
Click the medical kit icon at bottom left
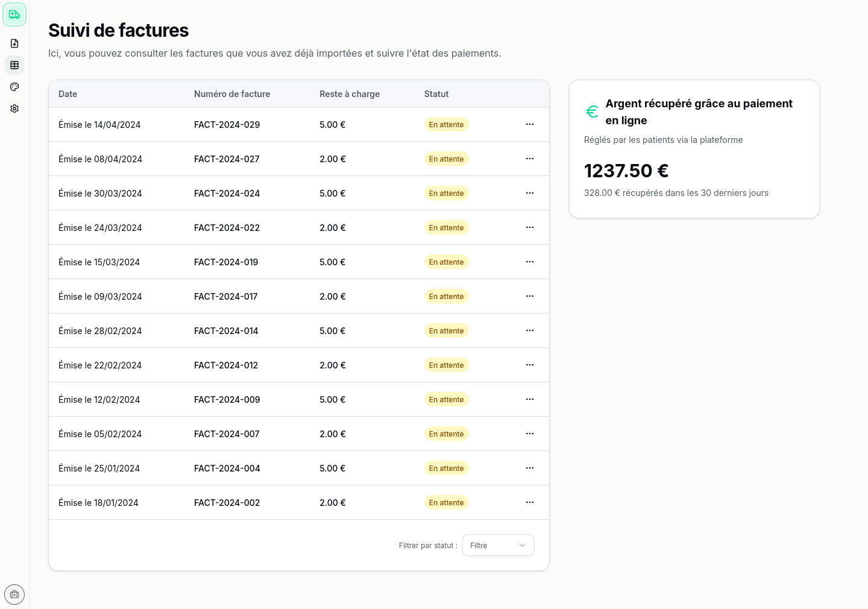pyautogui.click(x=14, y=595)
